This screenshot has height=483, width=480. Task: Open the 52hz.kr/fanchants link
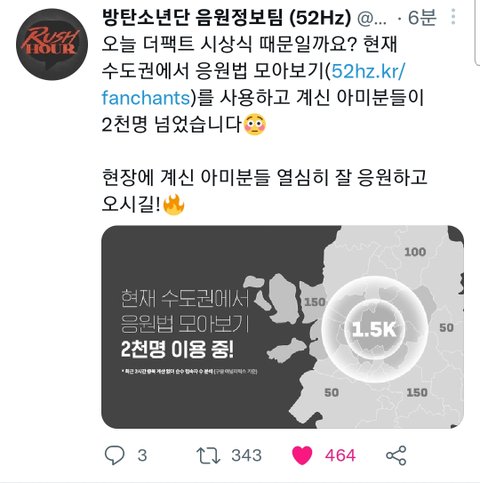pyautogui.click(x=253, y=84)
